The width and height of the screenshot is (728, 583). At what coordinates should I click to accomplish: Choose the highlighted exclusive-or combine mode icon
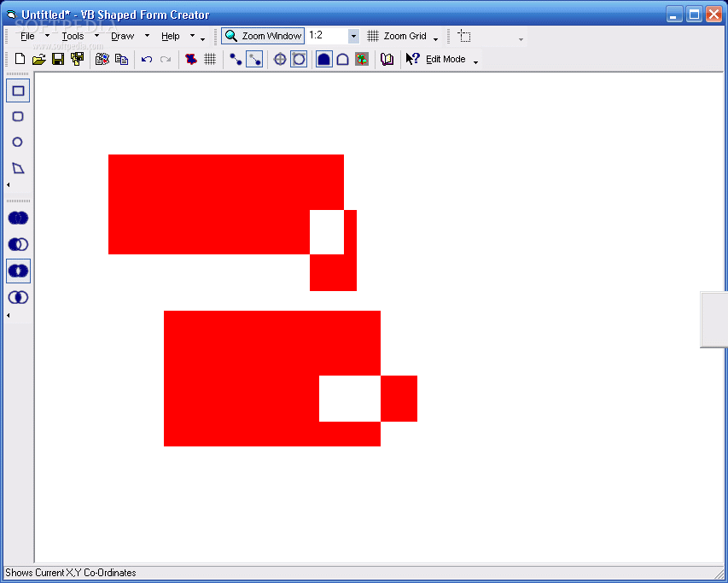pyautogui.click(x=18, y=271)
